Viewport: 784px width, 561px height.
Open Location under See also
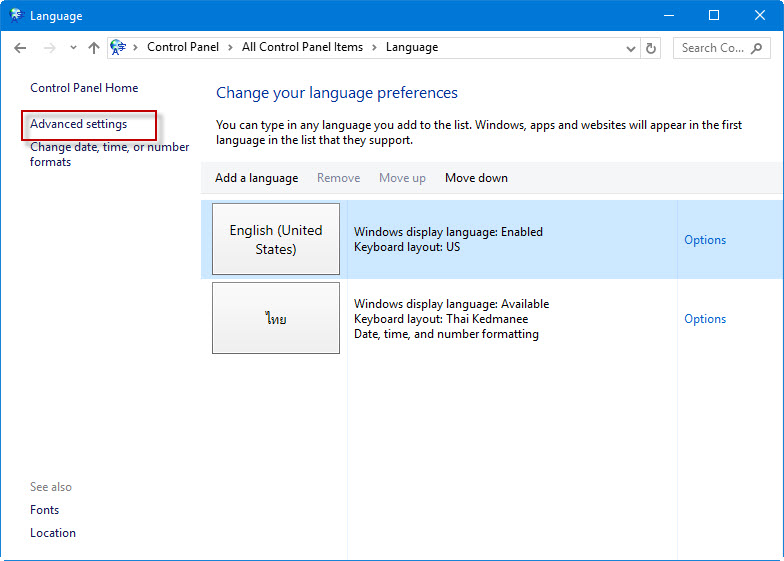(53, 533)
